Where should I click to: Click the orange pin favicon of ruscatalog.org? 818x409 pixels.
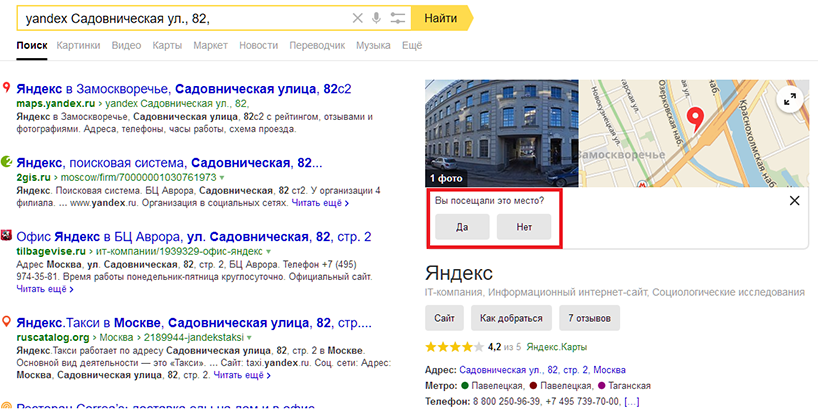click(7, 321)
